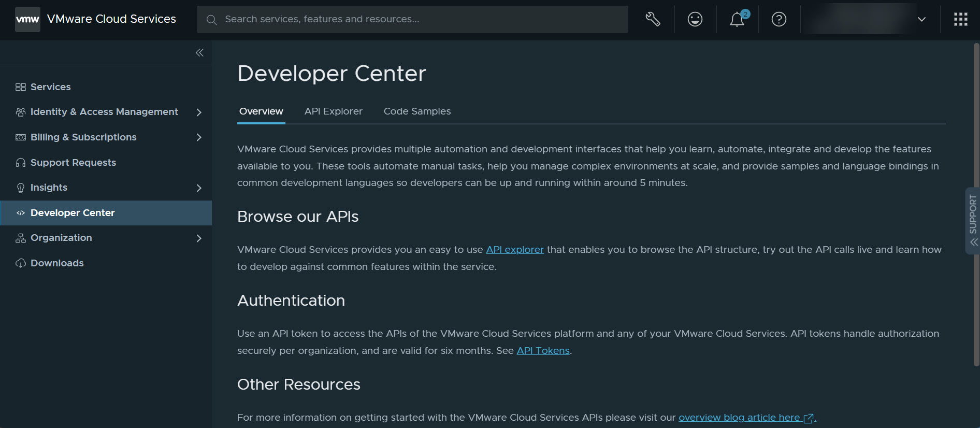Follow the API explorer link
The height and width of the screenshot is (428, 980).
[515, 250]
